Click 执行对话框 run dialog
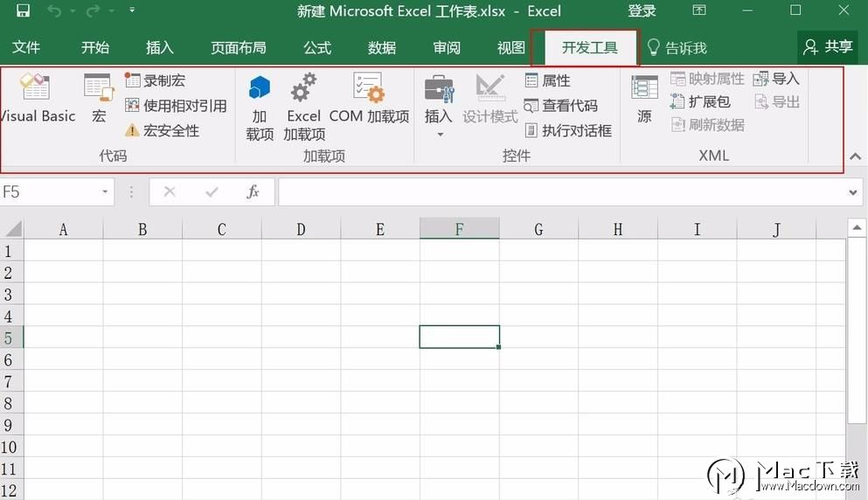868x500 pixels. [568, 130]
